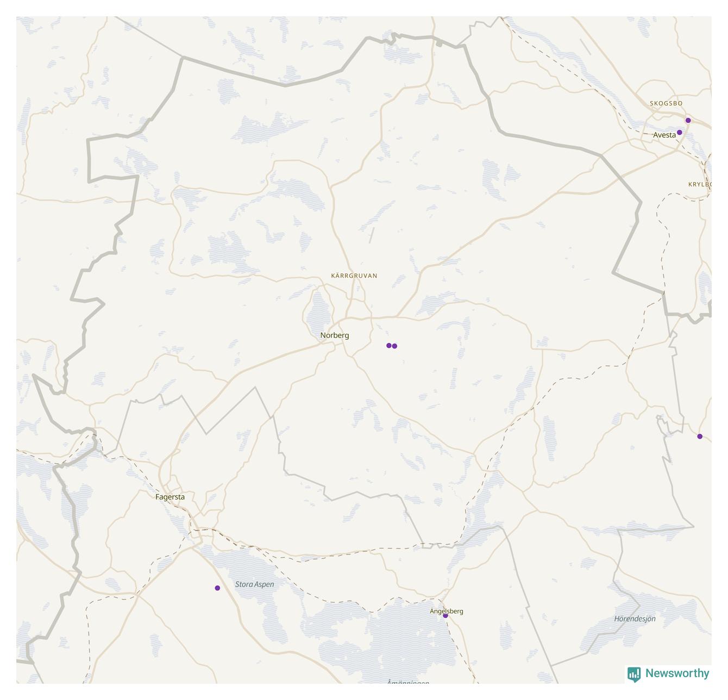Click the Skogsbo locality label
This screenshot has width=728, height=700.
666,103
